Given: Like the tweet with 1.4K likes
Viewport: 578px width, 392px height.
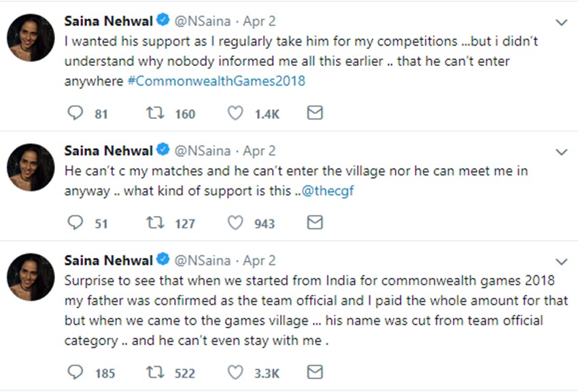Looking at the screenshot, I should pos(235,113).
